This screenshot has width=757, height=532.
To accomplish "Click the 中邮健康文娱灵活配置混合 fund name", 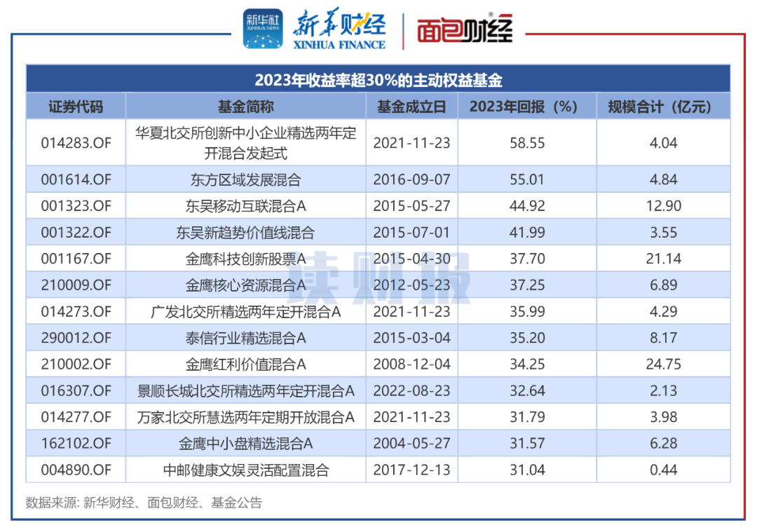I will 245,470.
